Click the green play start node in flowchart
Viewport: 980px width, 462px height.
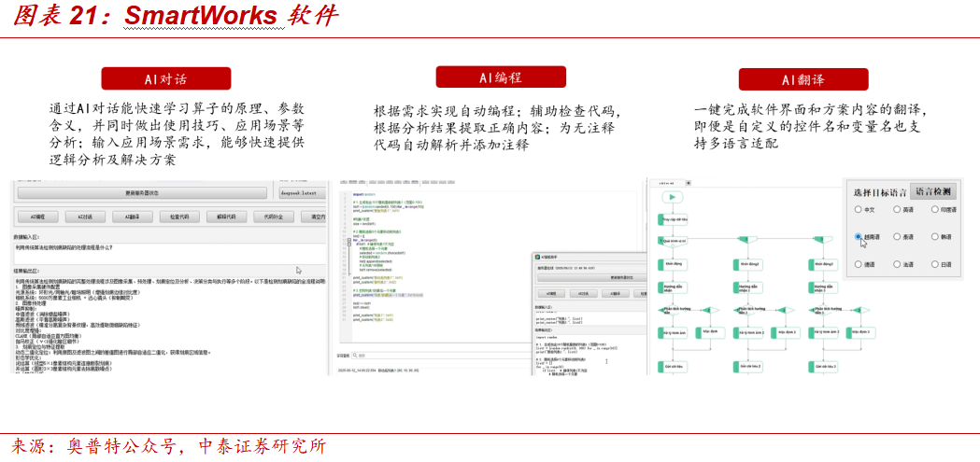pos(671,198)
